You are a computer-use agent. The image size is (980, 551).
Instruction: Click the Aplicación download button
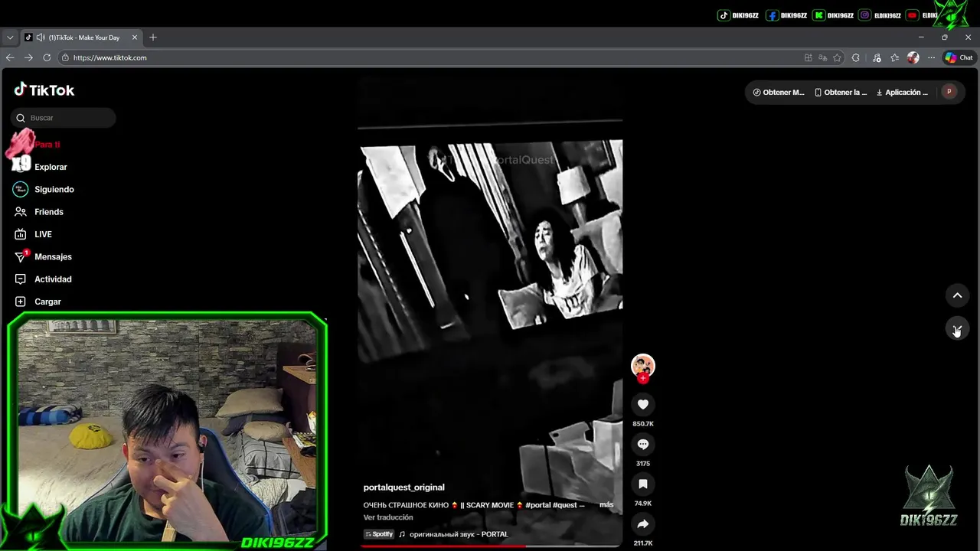(x=903, y=92)
